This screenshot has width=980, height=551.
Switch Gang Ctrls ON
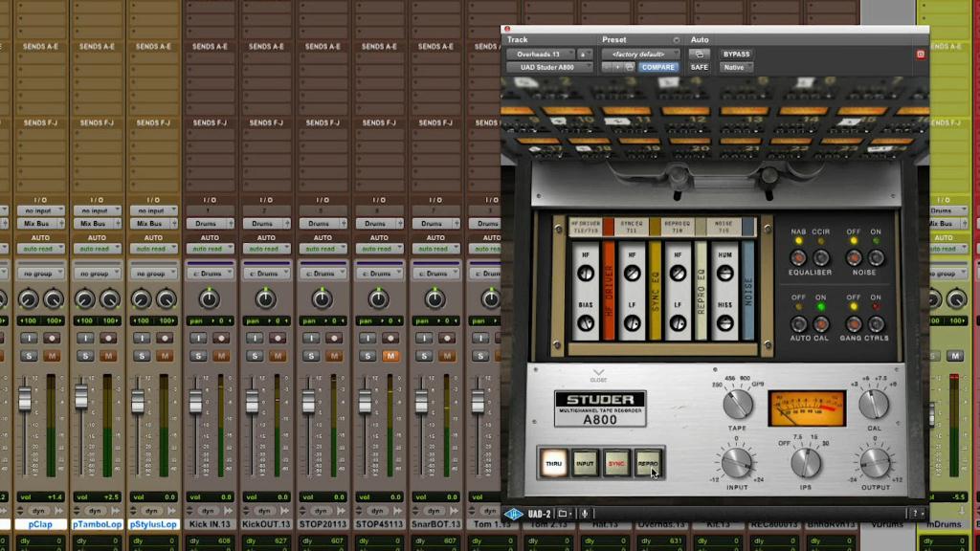coord(877,323)
